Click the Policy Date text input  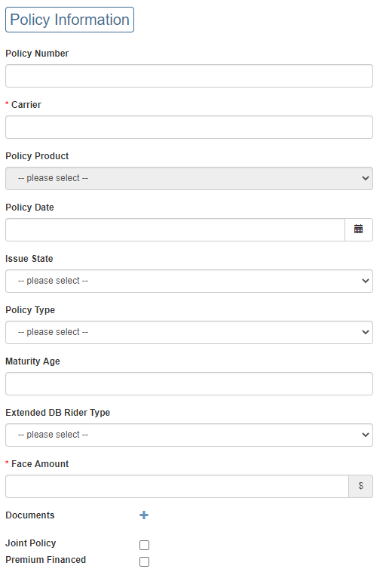pyautogui.click(x=175, y=230)
